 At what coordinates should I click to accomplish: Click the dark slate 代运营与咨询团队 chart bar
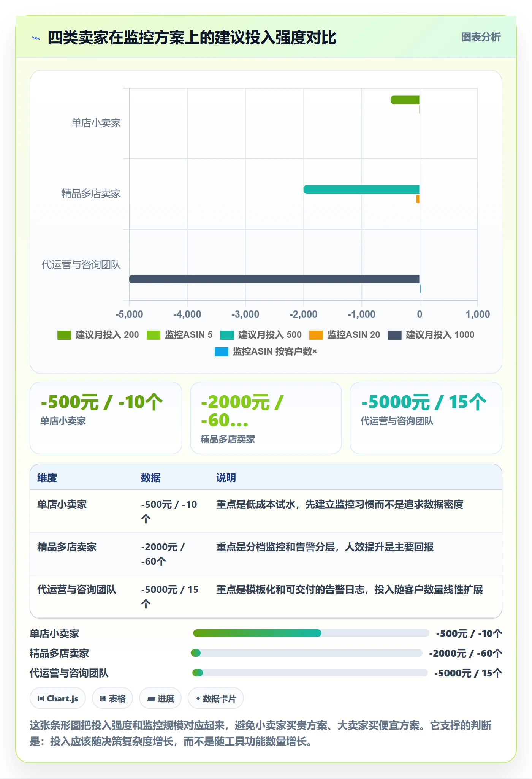pyautogui.click(x=274, y=279)
